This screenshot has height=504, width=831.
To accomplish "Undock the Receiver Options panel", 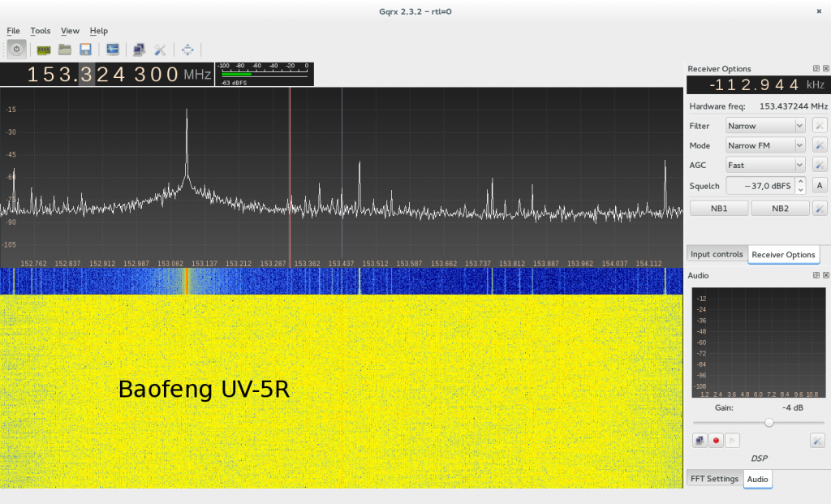I will (x=816, y=68).
